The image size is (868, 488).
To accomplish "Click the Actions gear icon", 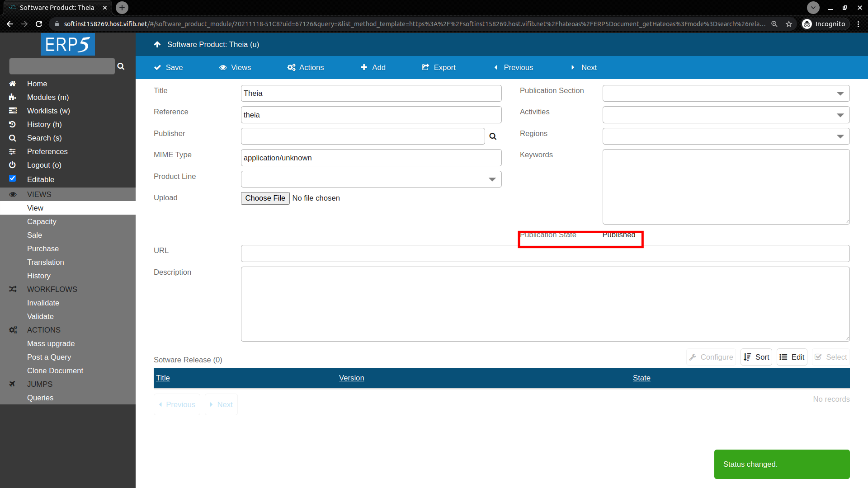I will tap(292, 67).
